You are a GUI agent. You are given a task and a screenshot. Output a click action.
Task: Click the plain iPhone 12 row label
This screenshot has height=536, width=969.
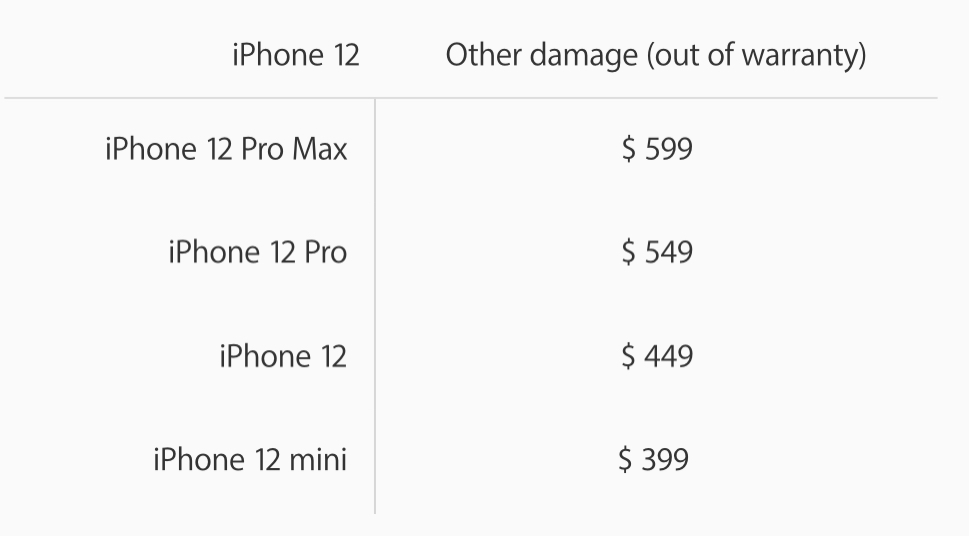click(283, 356)
